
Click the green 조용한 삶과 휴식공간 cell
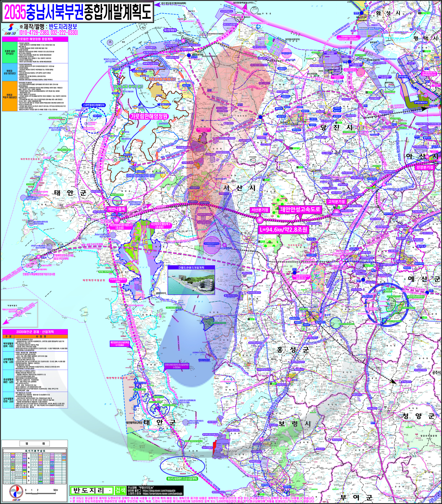pos(9,52)
